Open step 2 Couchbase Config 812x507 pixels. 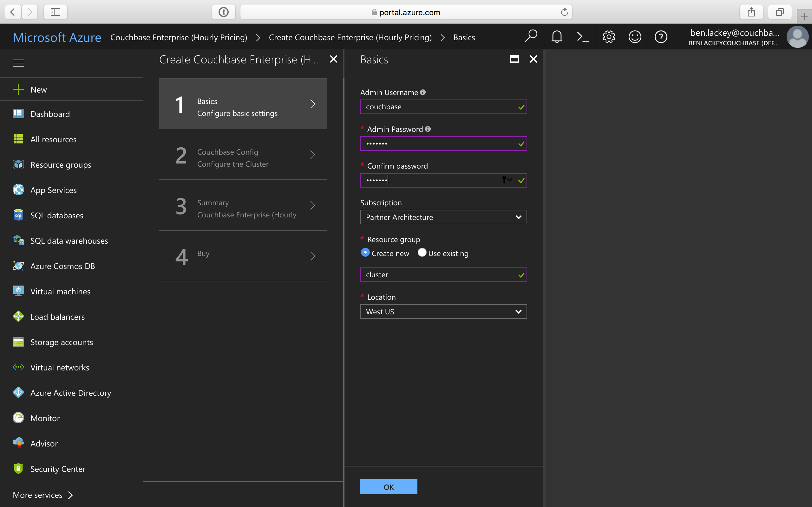pos(243,157)
